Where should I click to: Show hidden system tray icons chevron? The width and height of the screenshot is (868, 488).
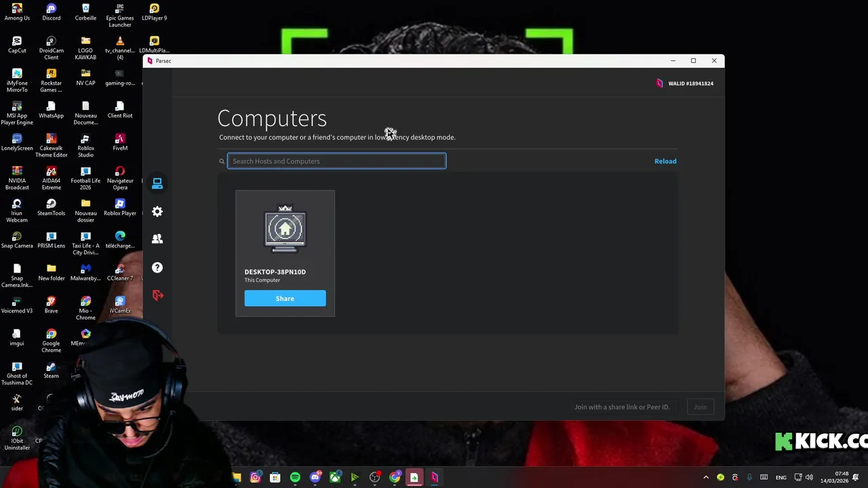point(706,478)
